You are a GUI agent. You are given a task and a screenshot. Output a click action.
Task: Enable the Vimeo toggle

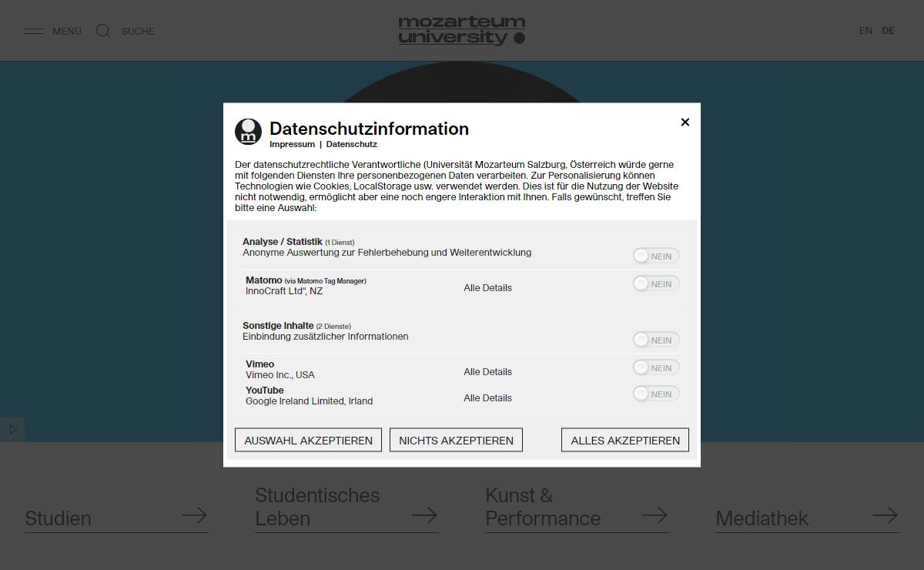point(656,367)
